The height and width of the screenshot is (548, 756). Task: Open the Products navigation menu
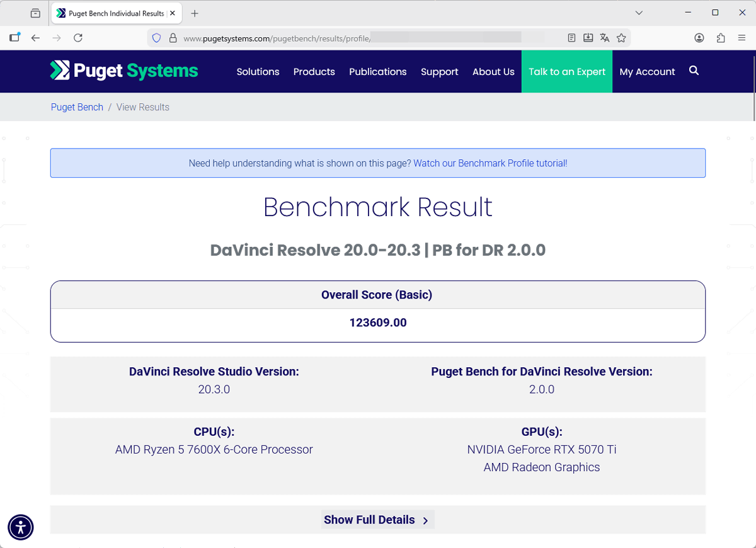[314, 72]
